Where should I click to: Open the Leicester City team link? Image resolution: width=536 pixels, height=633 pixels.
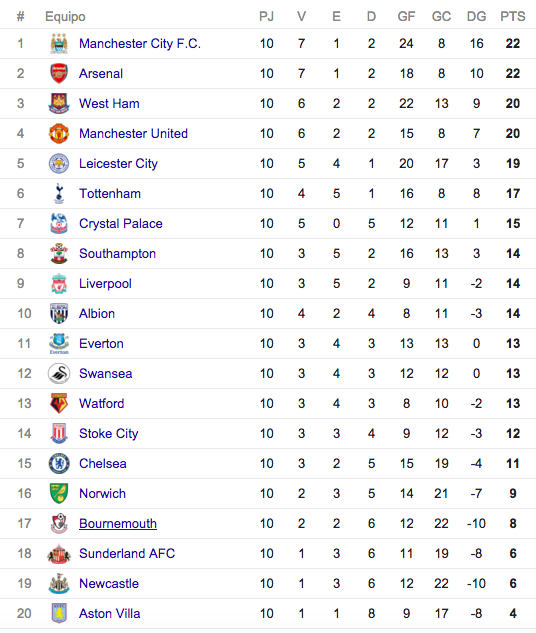pyautogui.click(x=118, y=163)
